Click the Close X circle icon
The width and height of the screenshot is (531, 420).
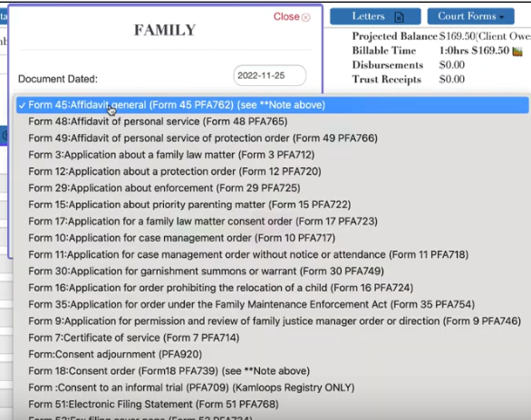305,17
